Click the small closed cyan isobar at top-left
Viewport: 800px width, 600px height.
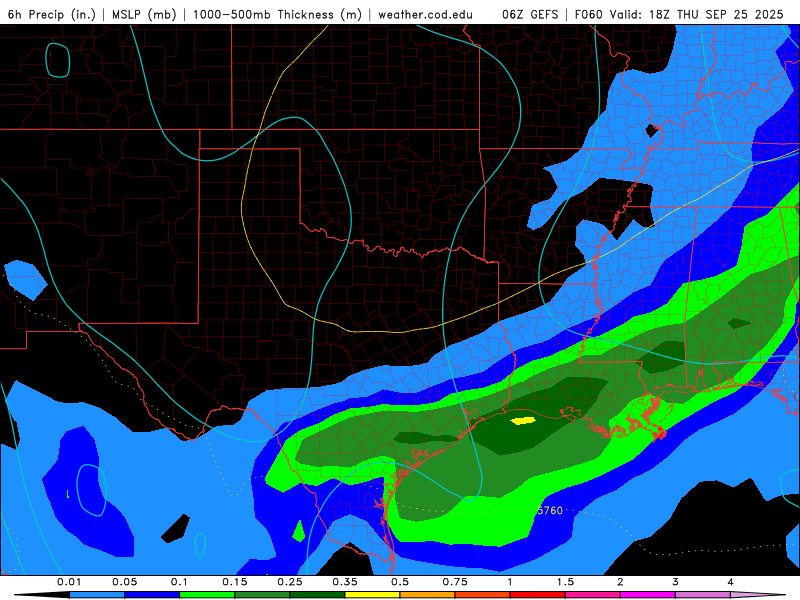(58, 60)
